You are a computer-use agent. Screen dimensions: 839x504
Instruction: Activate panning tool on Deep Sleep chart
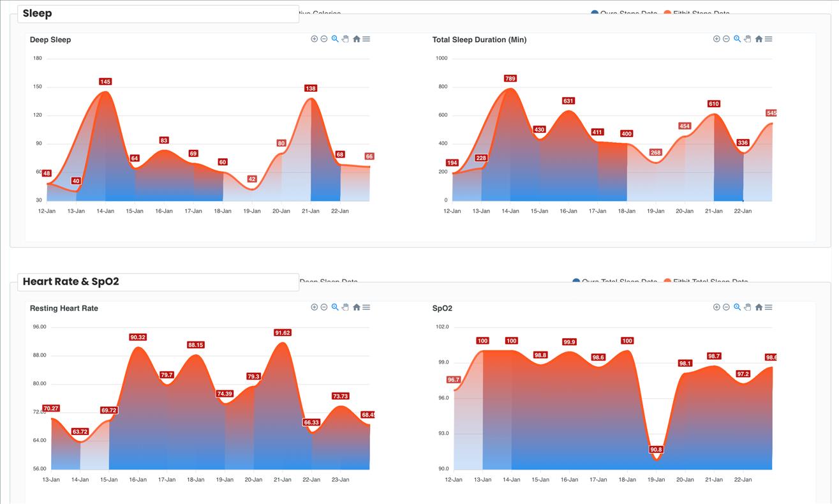pyautogui.click(x=345, y=39)
